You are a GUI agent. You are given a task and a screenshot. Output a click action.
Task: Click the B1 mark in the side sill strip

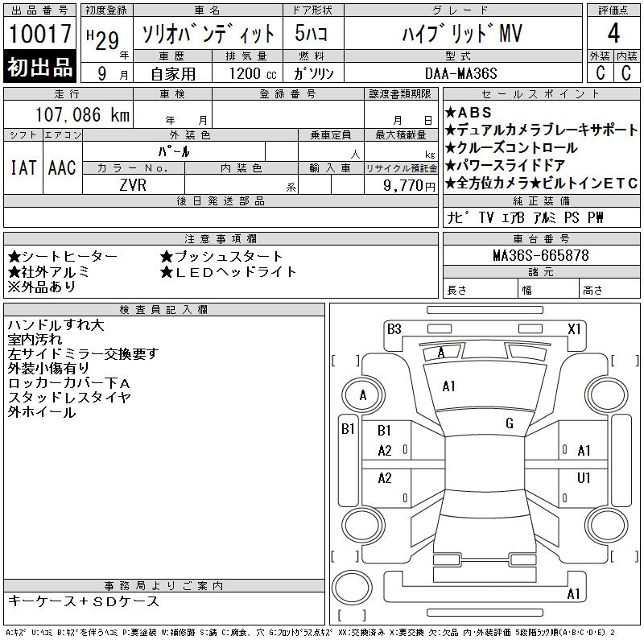point(348,429)
